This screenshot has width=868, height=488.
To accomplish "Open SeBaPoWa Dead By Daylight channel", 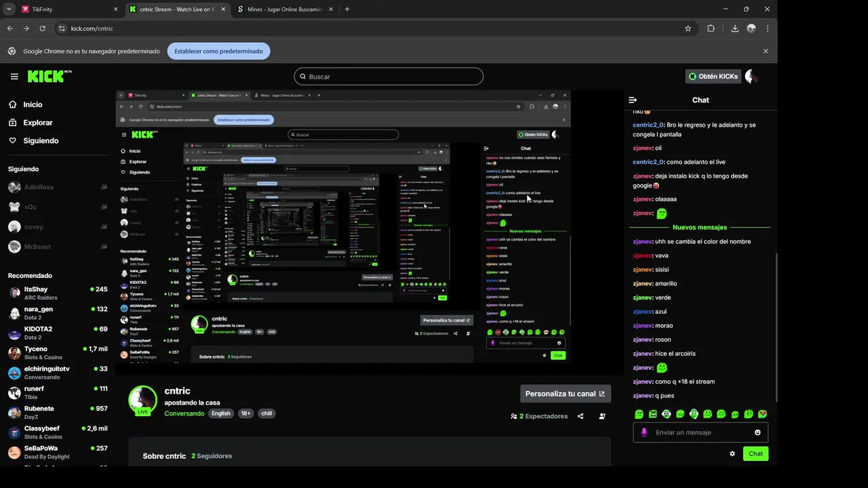I will [58, 452].
